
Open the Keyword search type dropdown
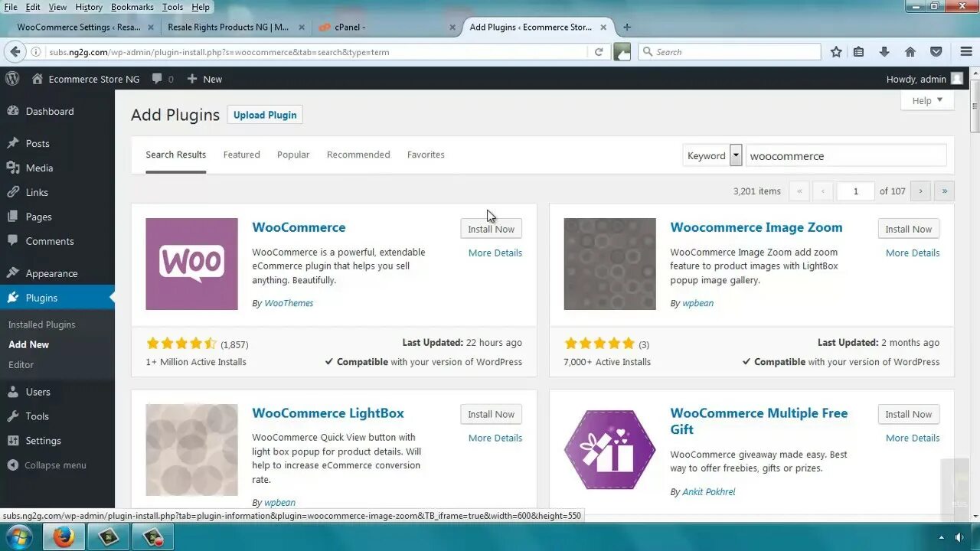(x=713, y=155)
